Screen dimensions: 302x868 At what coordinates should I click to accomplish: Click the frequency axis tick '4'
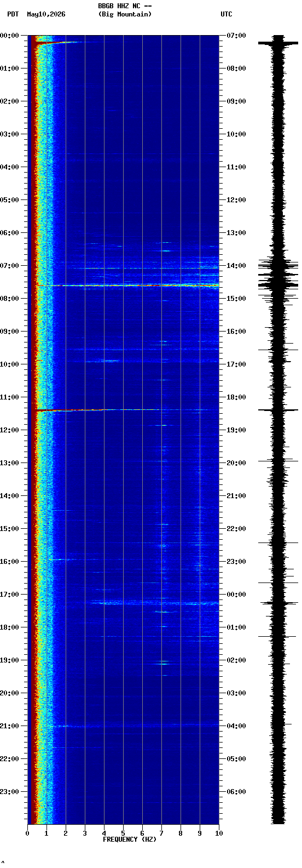coord(104,833)
